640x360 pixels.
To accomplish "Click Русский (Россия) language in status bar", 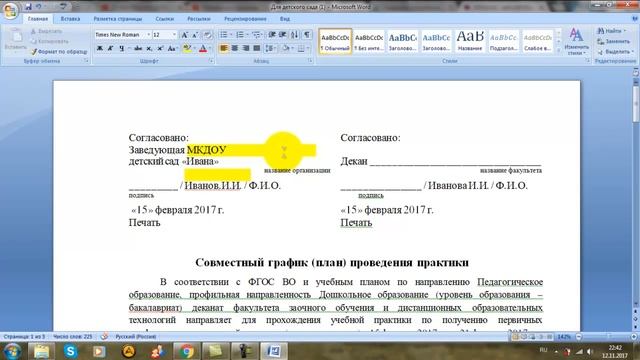I will [136, 337].
